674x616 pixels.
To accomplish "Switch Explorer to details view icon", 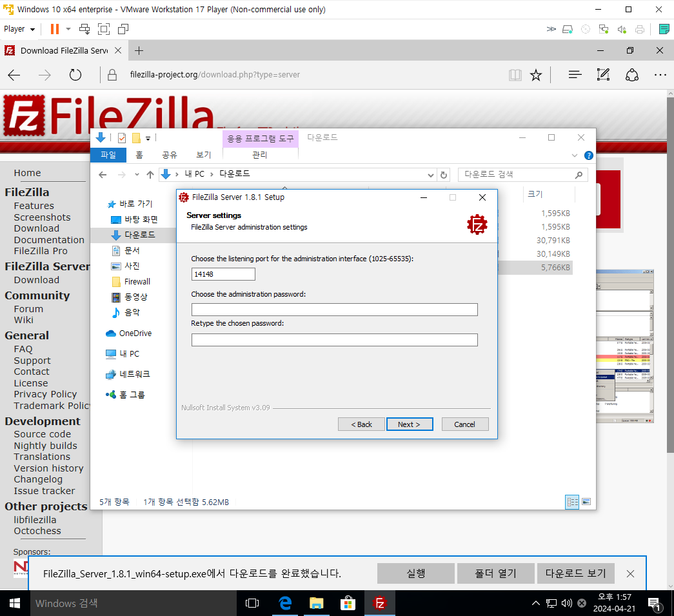I will [572, 502].
